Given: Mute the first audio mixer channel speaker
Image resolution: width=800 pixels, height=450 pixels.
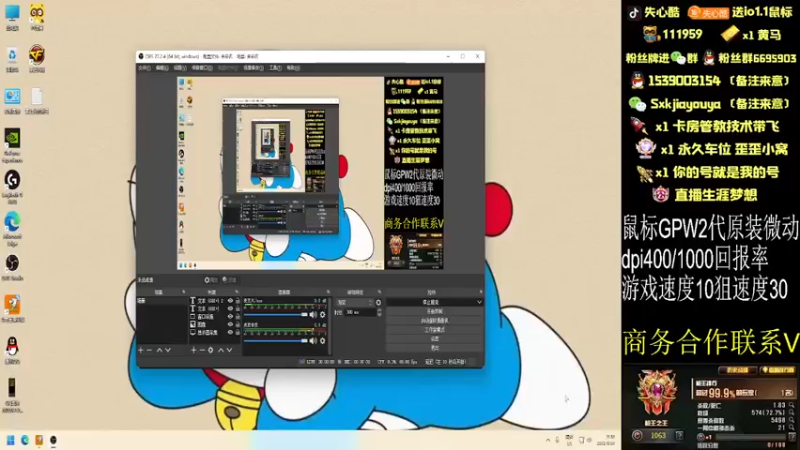Looking at the screenshot, I should (313, 315).
